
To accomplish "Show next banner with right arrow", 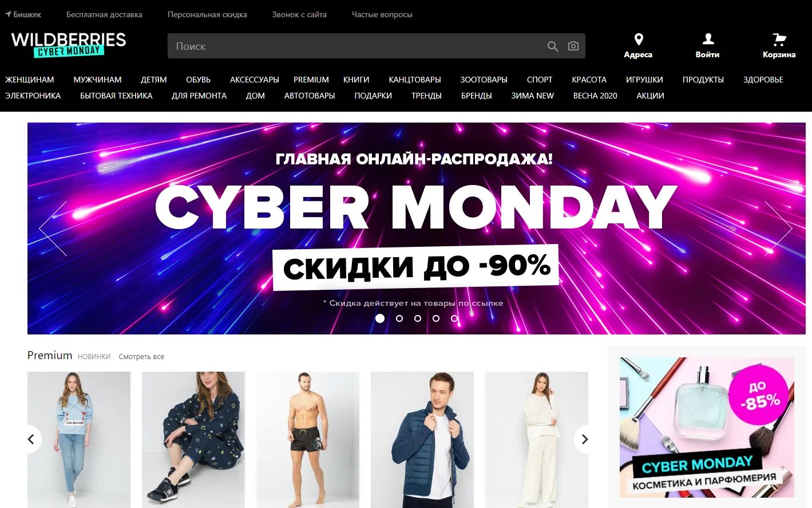I will click(778, 229).
